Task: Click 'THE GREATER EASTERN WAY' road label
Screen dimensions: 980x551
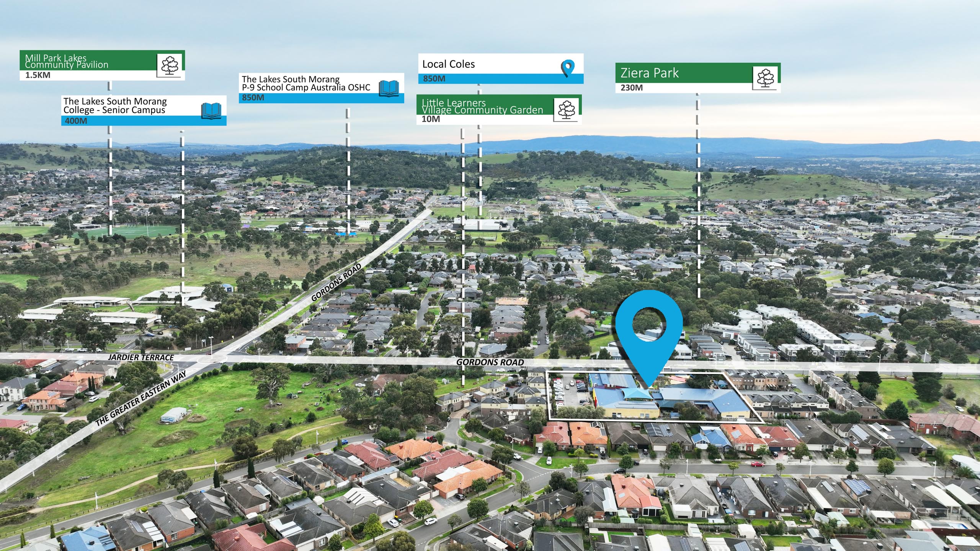Action: pos(141,398)
